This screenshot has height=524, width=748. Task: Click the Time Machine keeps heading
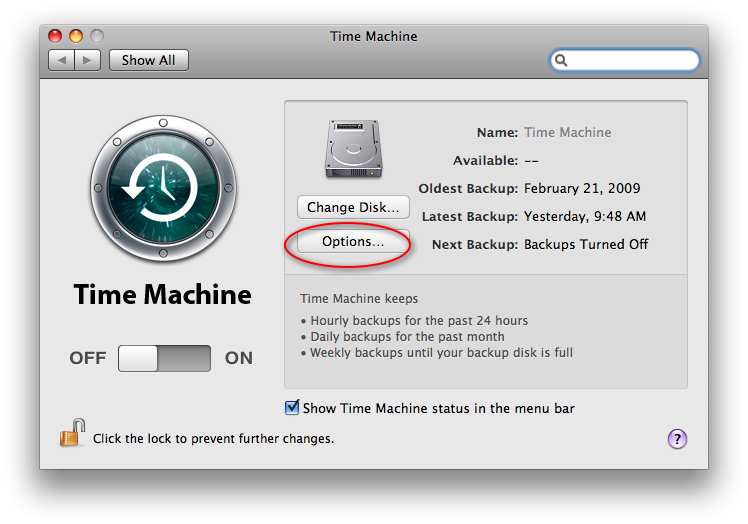click(x=359, y=299)
